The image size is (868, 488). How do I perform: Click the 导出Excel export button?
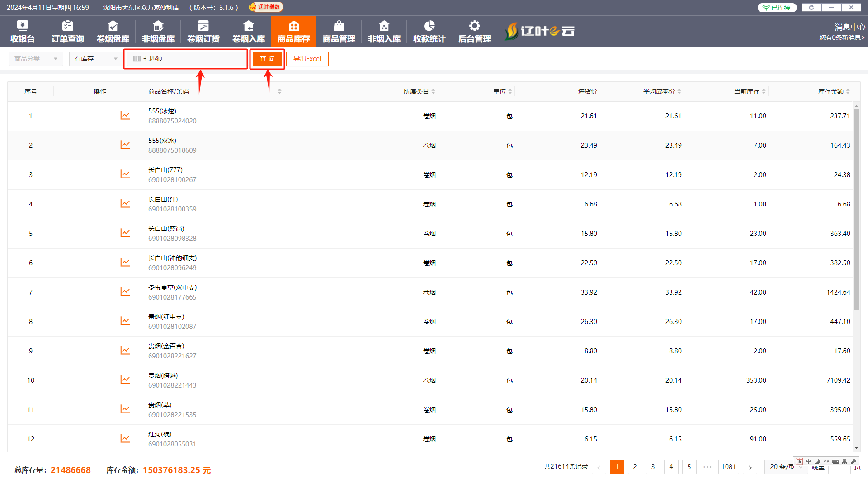307,59
